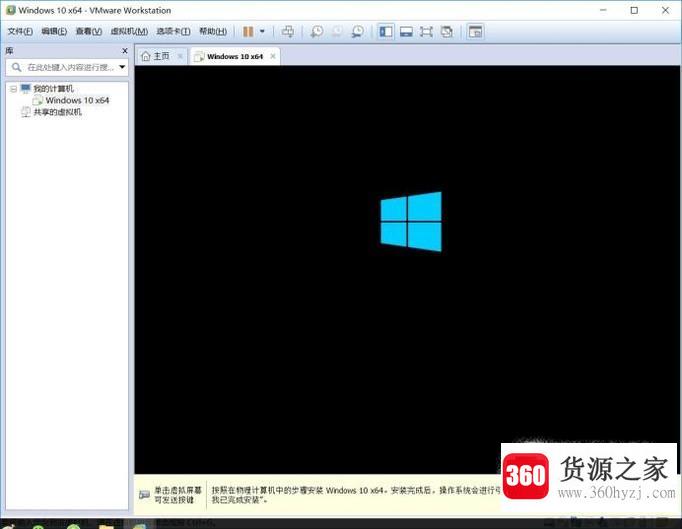Image resolution: width=682 pixels, height=529 pixels.
Task: Click the 库 panel title
Action: tap(9, 51)
